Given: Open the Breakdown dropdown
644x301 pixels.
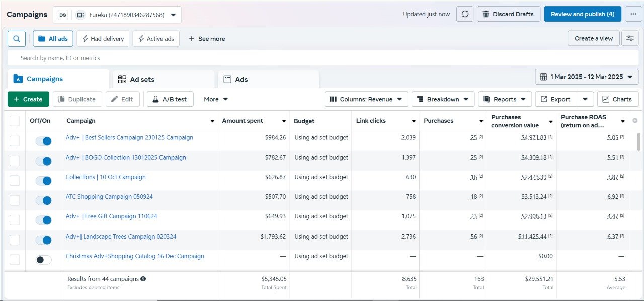Looking at the screenshot, I should pyautogui.click(x=442, y=99).
